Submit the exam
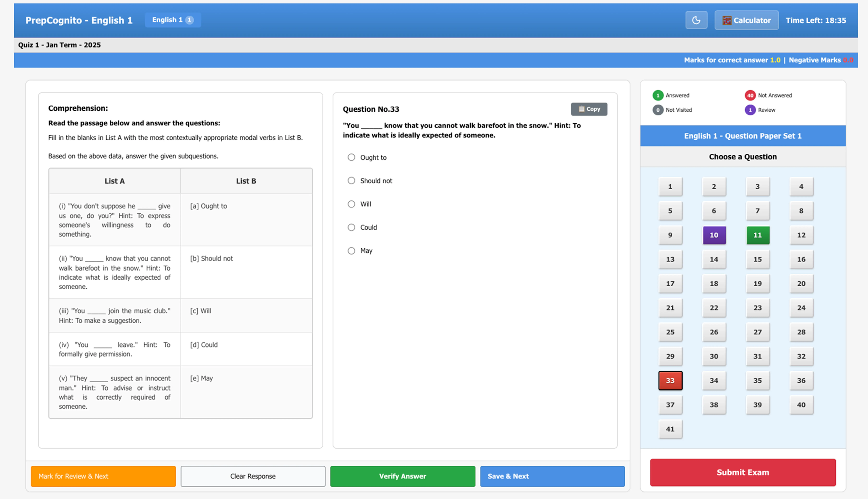 click(743, 472)
